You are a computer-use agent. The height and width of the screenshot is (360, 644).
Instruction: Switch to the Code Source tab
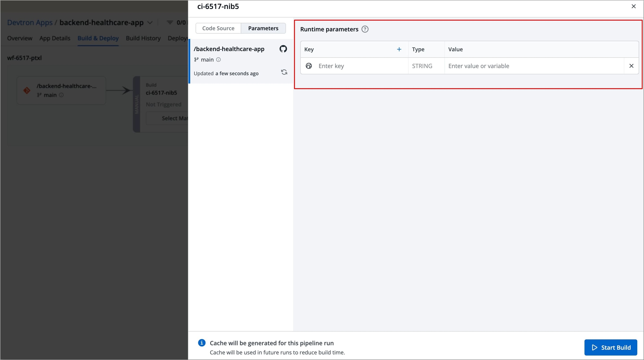click(218, 28)
